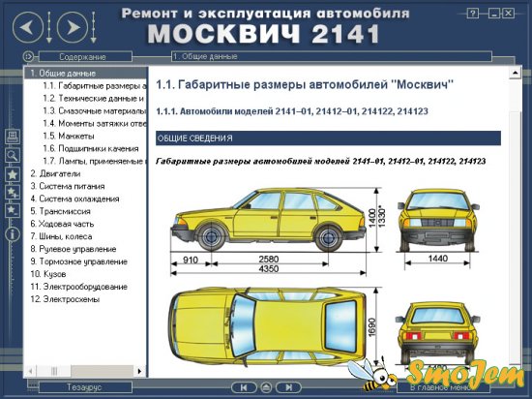Open section '1.1. Габаритные размеры'
532x399 pixels.
pos(95,86)
